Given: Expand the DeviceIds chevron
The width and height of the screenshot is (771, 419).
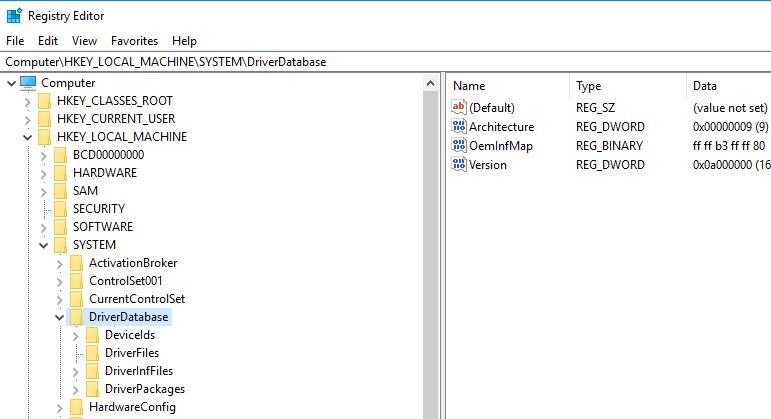Looking at the screenshot, I should pyautogui.click(x=76, y=336).
